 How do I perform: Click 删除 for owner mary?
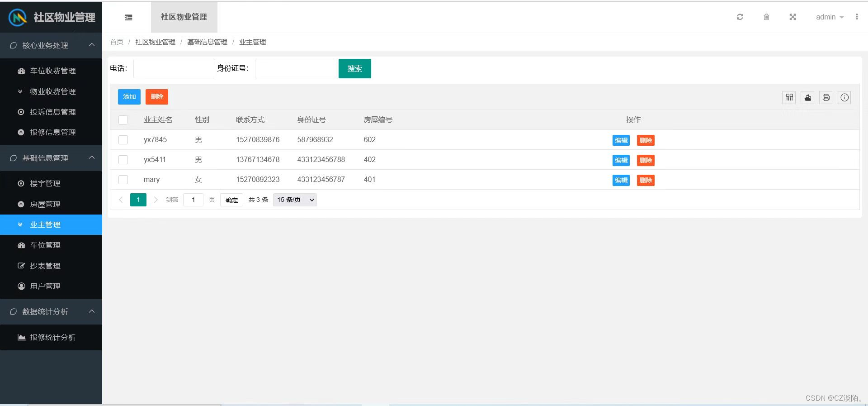pyautogui.click(x=646, y=180)
